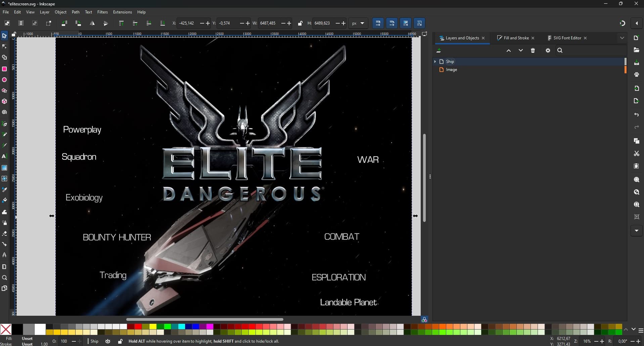Screen dimensions: 644x346
Task: Select the Text tool in toolbox
Action: [4, 156]
